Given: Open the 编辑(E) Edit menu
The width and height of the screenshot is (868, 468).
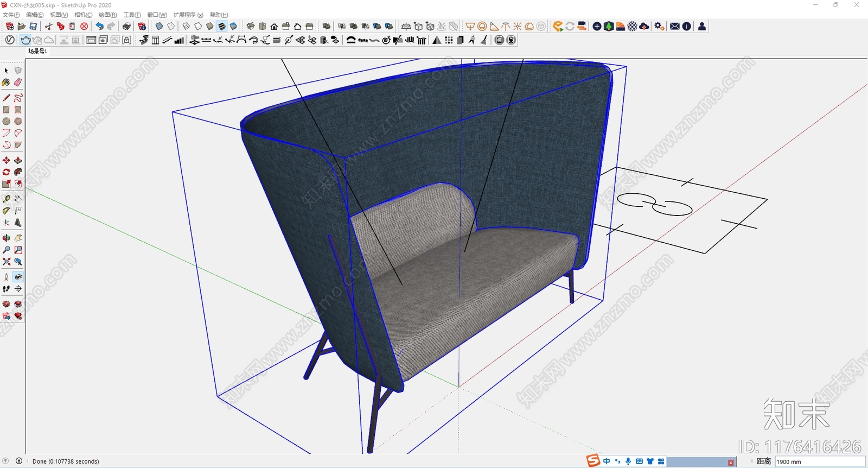Looking at the screenshot, I should pos(35,15).
